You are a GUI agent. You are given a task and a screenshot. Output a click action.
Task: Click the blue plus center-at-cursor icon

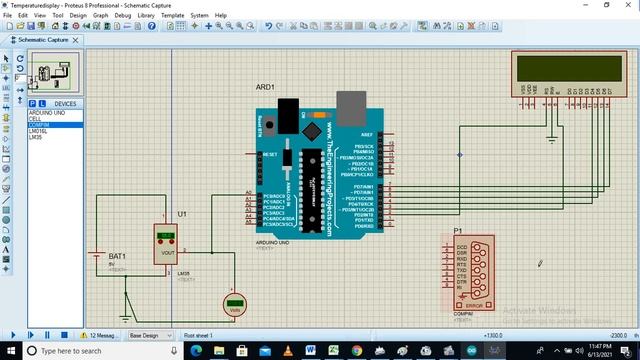[x=208, y=26]
